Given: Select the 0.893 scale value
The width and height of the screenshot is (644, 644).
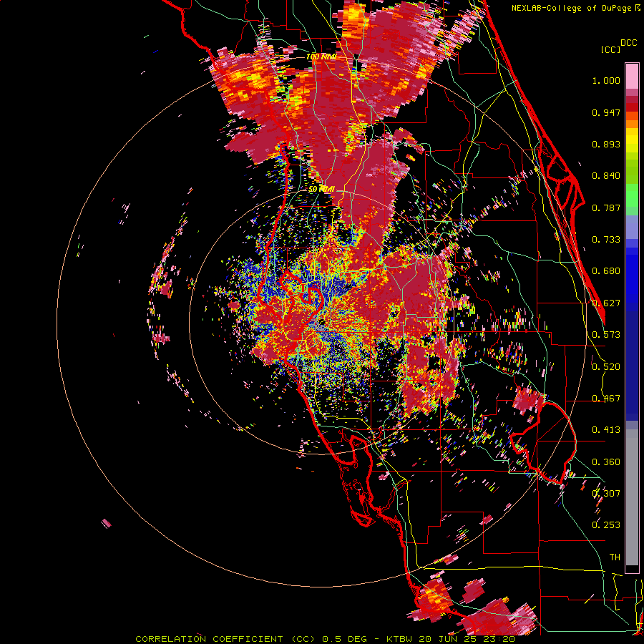Looking at the screenshot, I should click(606, 144).
